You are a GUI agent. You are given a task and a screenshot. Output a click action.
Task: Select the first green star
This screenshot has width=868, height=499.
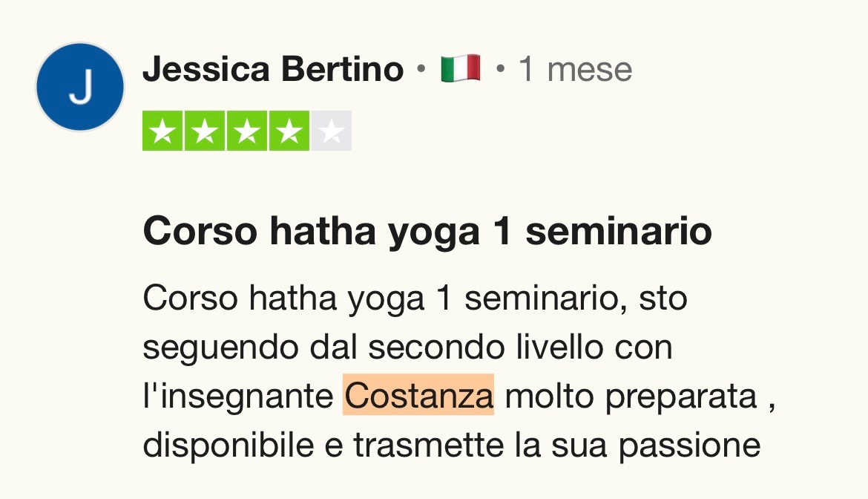pyautogui.click(x=162, y=131)
